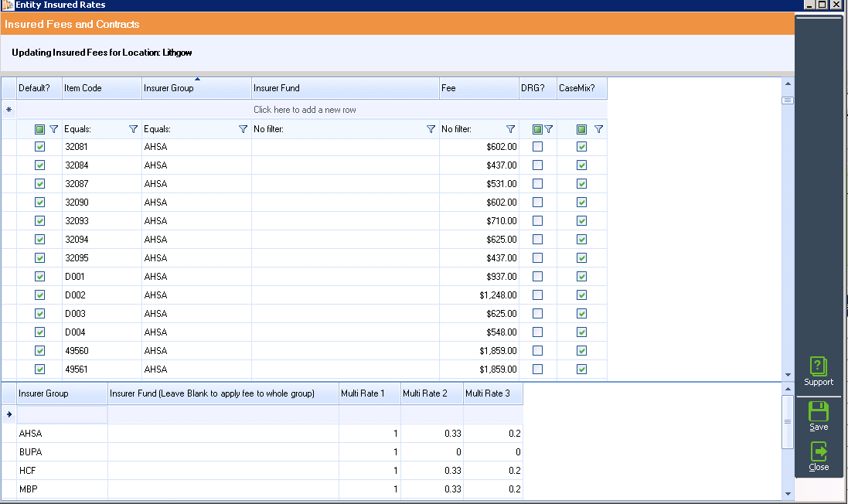This screenshot has height=504, width=848.
Task: Click upper grid scroll up arrow
Action: (788, 83)
